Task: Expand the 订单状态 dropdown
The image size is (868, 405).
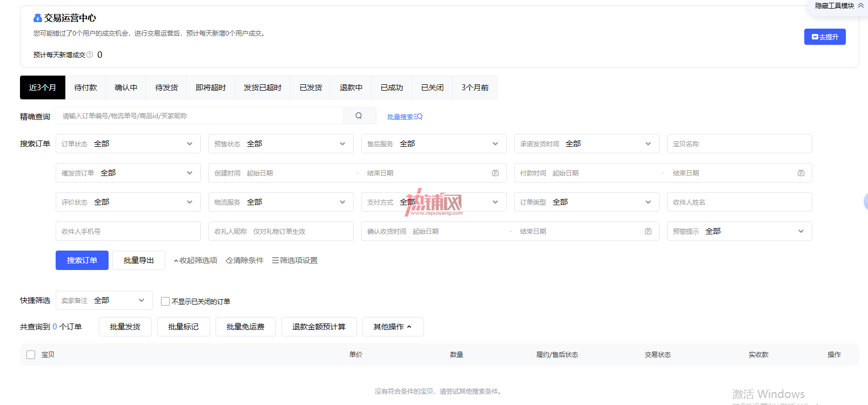Action: click(128, 144)
